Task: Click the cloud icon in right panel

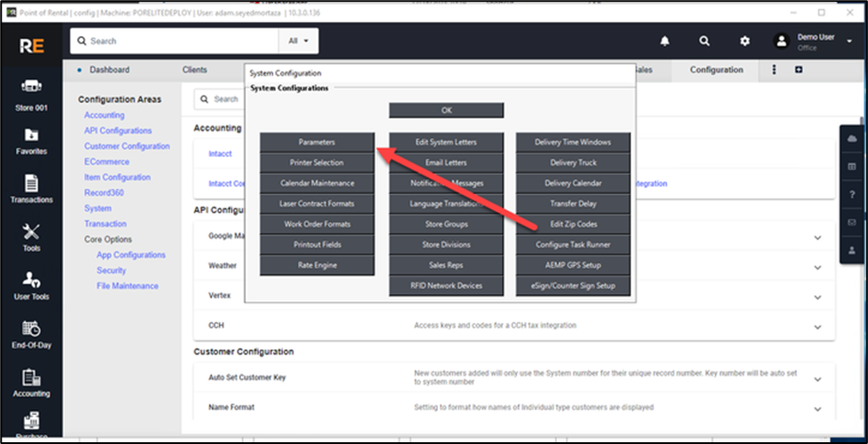Action: click(x=852, y=138)
